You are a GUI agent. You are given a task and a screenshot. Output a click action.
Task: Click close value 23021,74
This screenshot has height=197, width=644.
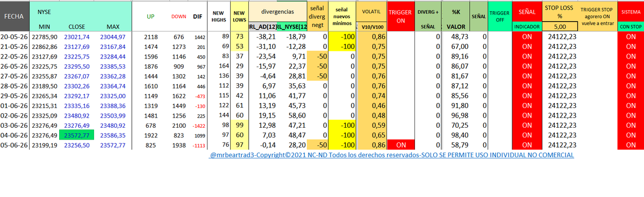click(x=77, y=37)
